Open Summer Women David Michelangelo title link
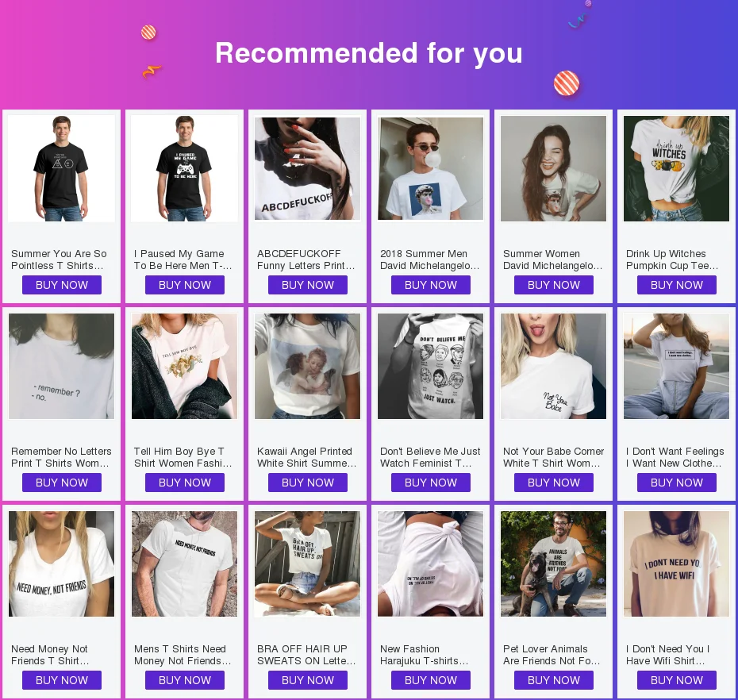738x700 pixels. (x=552, y=260)
